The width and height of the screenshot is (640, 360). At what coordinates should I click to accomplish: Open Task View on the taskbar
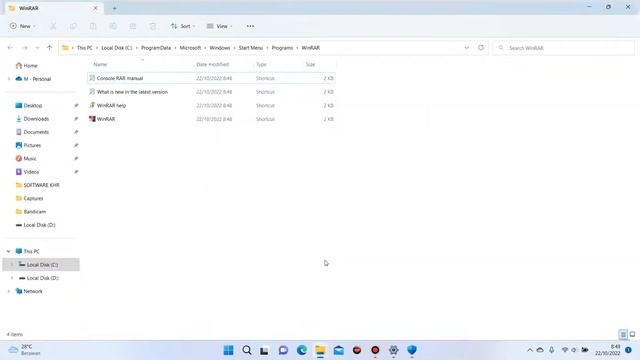point(264,350)
